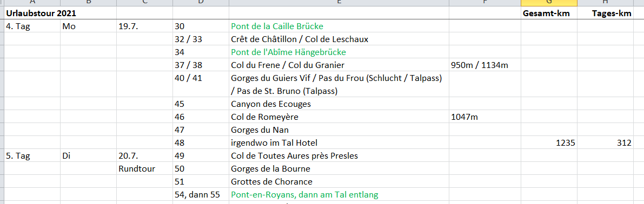Select the highlighted column G header

[x=549, y=3]
